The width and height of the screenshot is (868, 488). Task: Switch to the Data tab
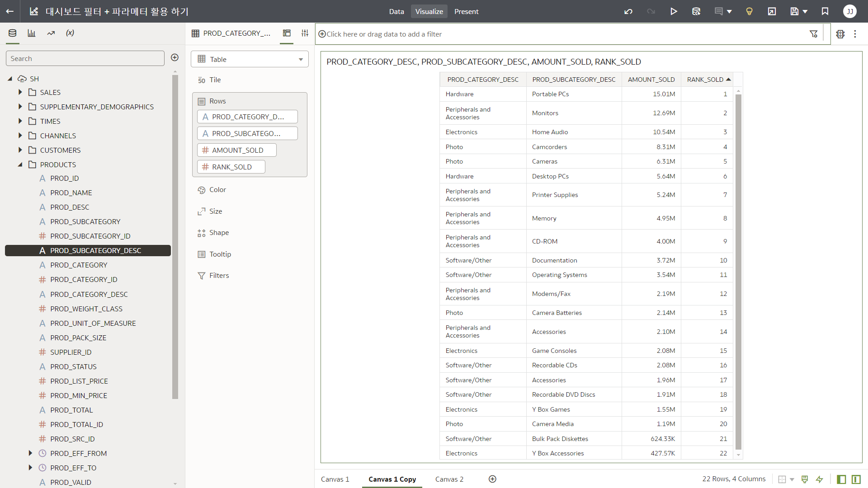tap(396, 11)
